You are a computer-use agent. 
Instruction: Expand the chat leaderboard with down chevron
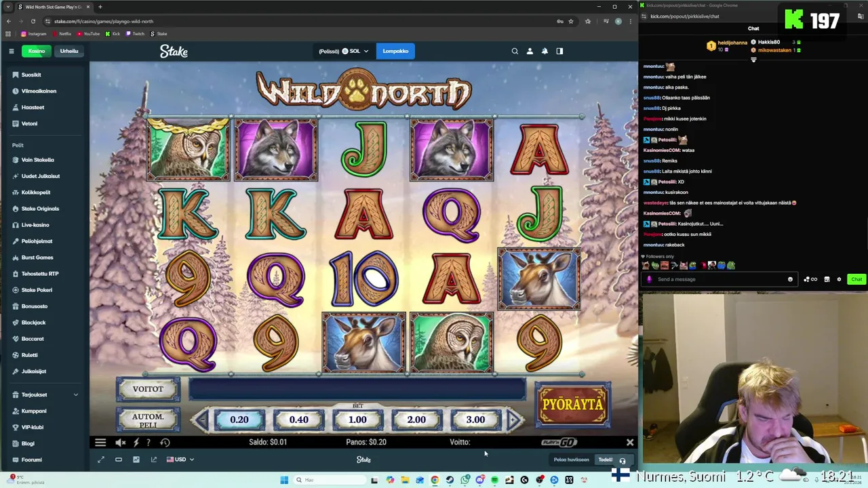[753, 60]
